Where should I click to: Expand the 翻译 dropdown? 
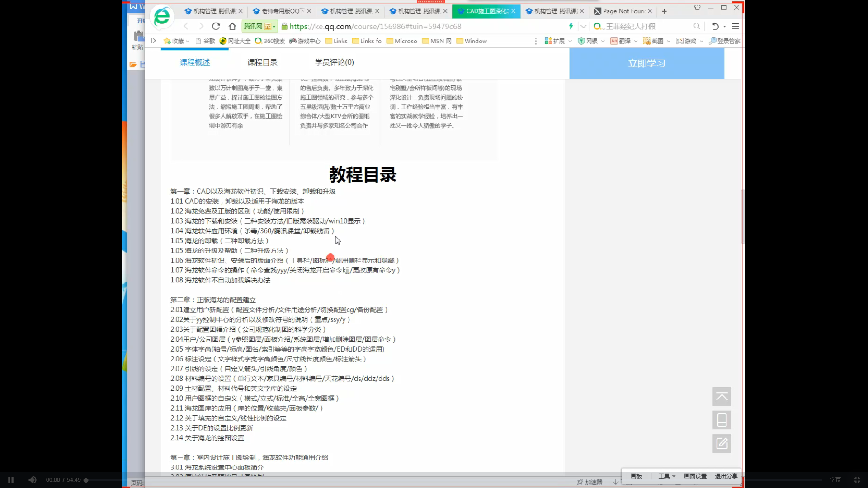click(636, 41)
